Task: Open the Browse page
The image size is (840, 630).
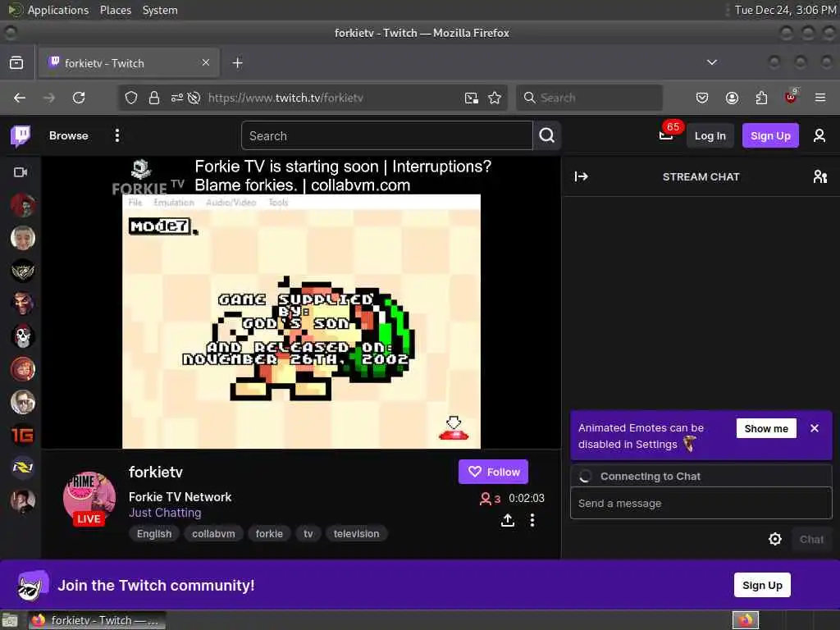Action: (69, 135)
